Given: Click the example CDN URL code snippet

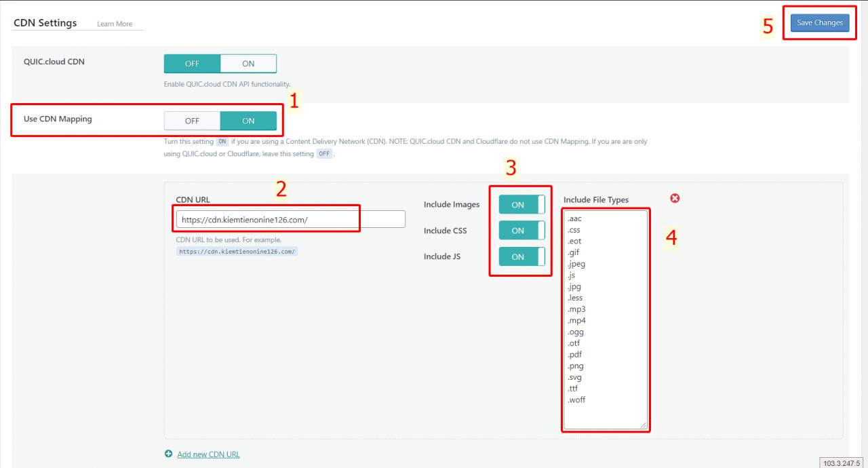Looking at the screenshot, I should (x=237, y=251).
